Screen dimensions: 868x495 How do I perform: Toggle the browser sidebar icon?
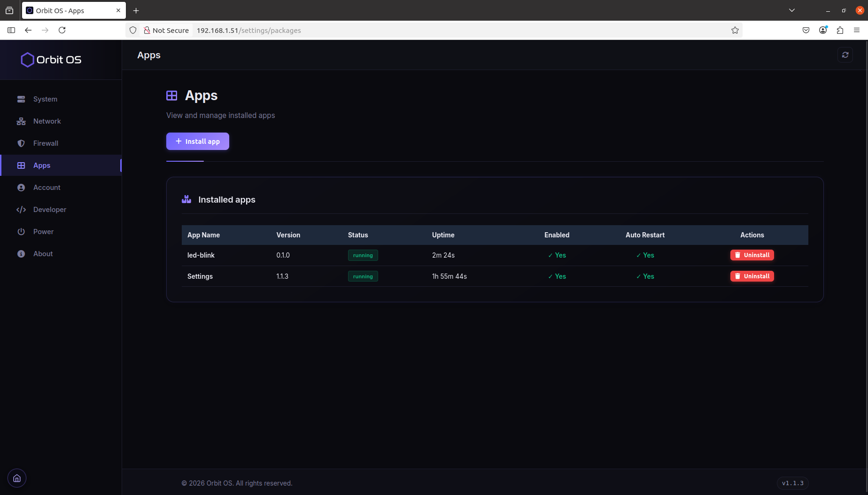pyautogui.click(x=11, y=30)
